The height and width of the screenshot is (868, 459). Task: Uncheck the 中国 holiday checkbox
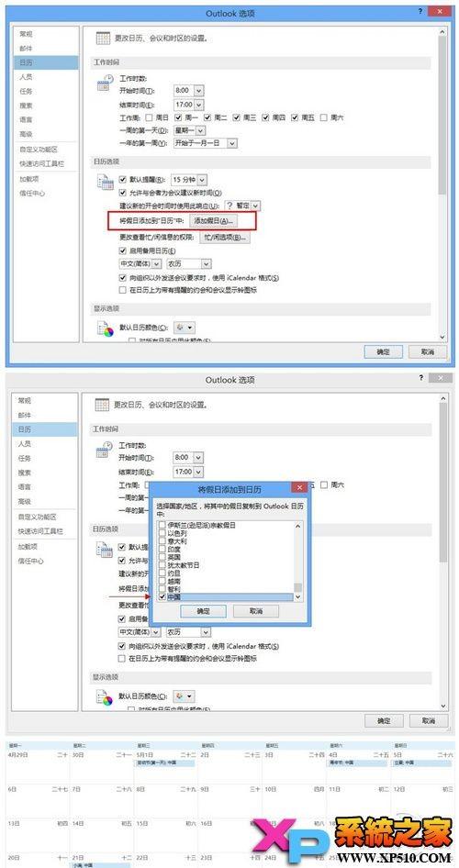pyautogui.click(x=162, y=597)
